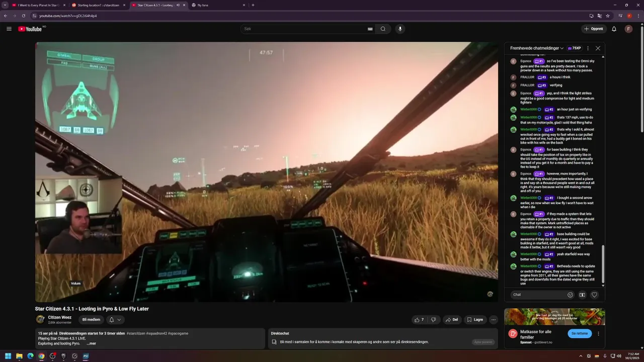Open Microsoft Edge from the taskbar

point(30,356)
